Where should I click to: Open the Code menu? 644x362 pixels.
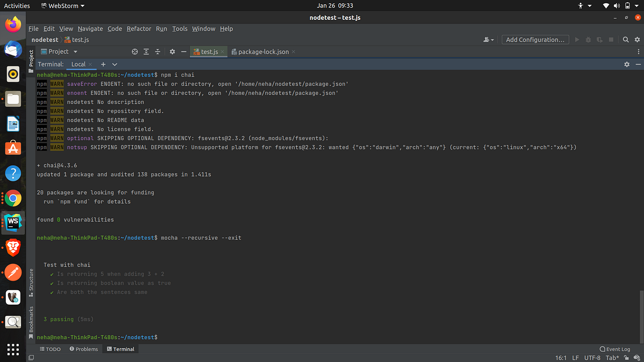click(115, 28)
